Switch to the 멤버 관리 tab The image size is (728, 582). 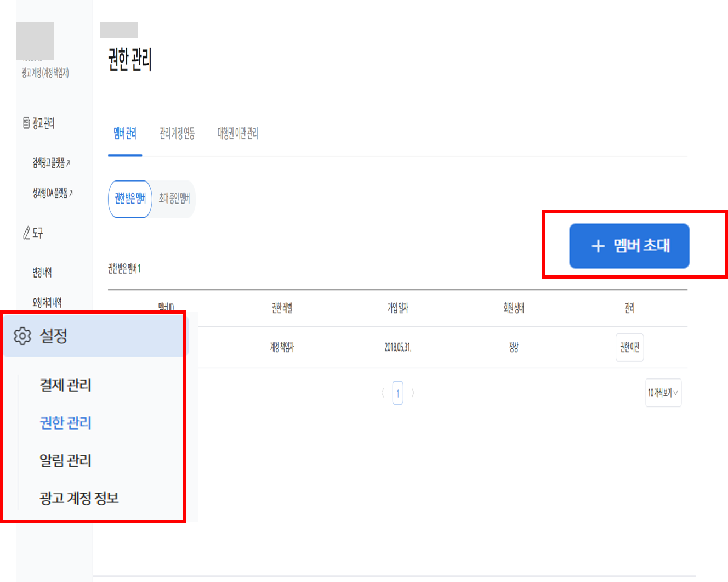(x=125, y=133)
